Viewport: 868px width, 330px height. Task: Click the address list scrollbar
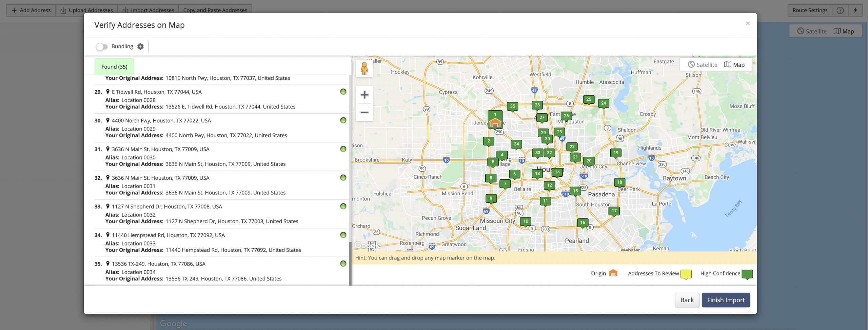350,263
